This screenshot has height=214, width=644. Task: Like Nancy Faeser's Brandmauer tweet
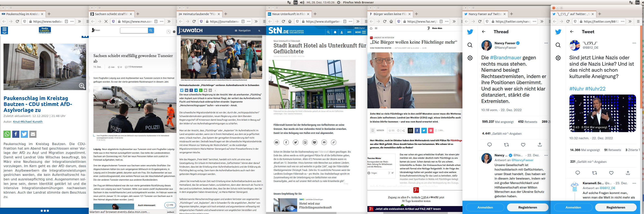[x=523, y=145]
